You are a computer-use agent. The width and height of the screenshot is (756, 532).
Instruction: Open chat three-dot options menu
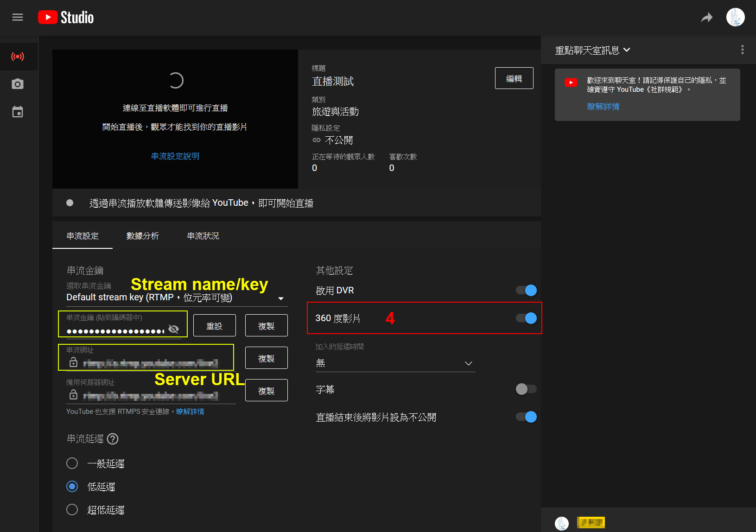click(742, 50)
